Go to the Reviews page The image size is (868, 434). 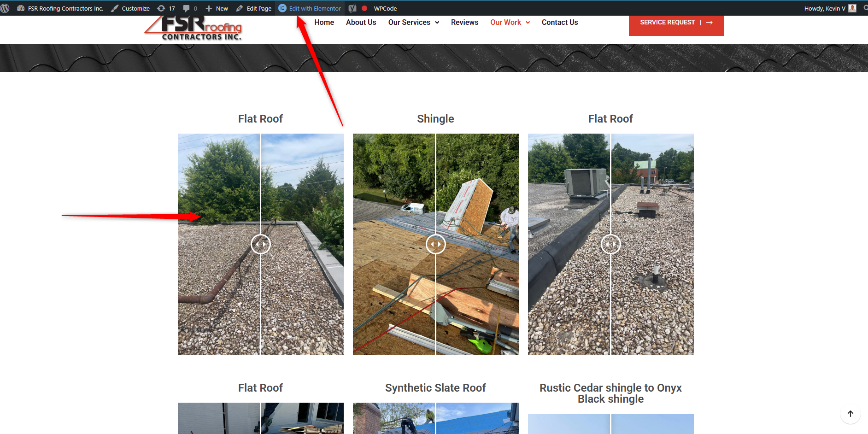tap(464, 22)
